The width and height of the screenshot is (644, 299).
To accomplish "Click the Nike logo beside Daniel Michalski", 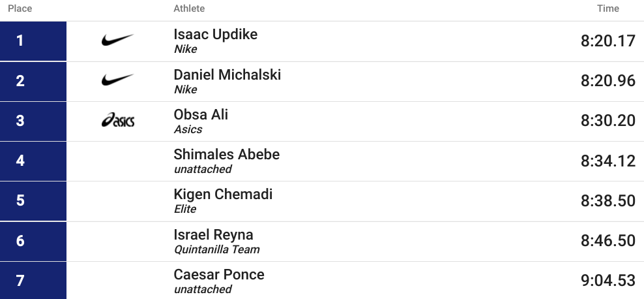I will pos(117,80).
